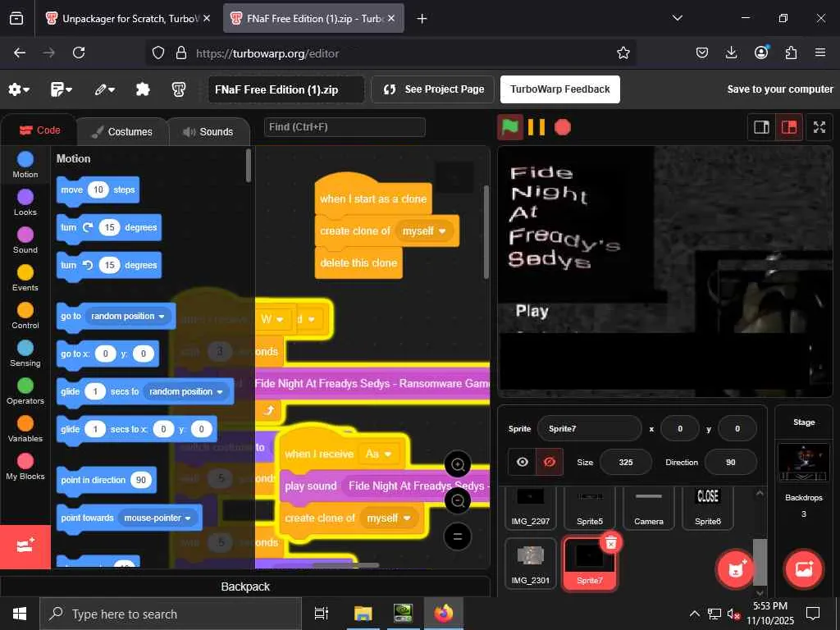
Task: Open mouse-pointer dropdown in point towards block
Action: point(157,518)
